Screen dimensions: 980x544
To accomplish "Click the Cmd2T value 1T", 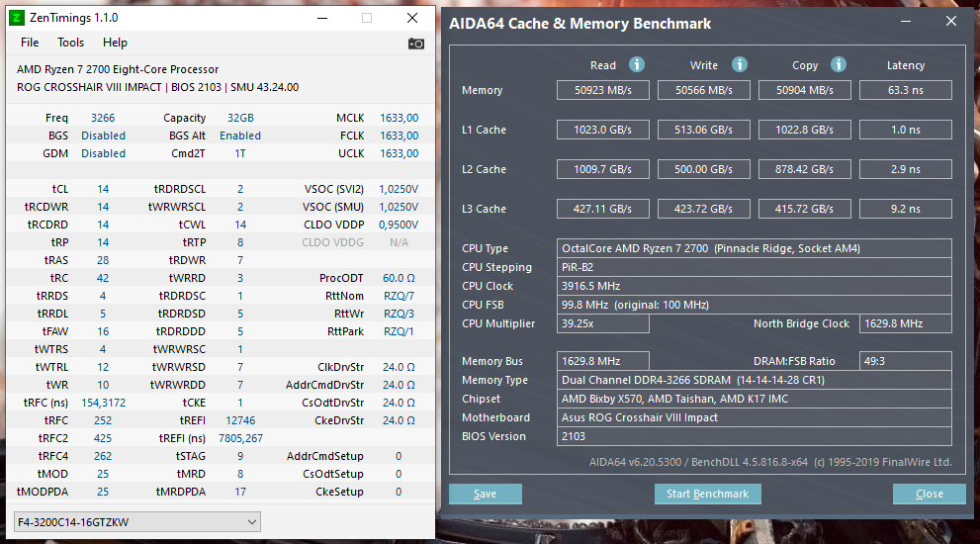I will 240,153.
